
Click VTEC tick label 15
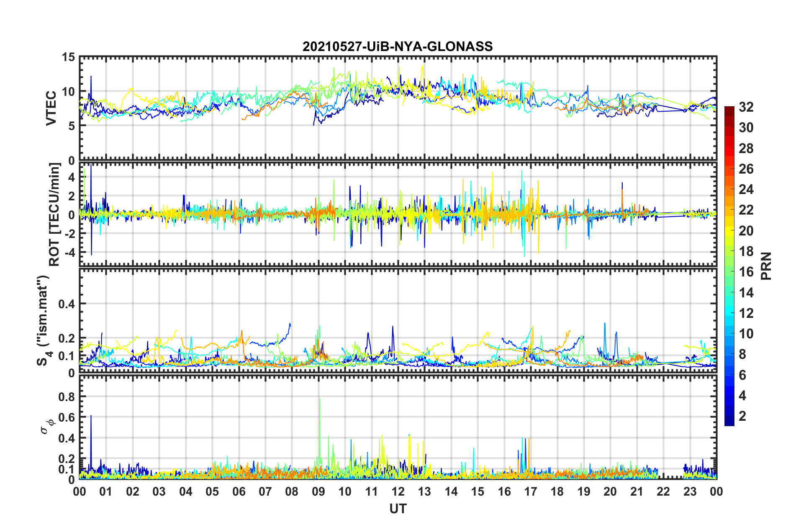click(x=68, y=57)
